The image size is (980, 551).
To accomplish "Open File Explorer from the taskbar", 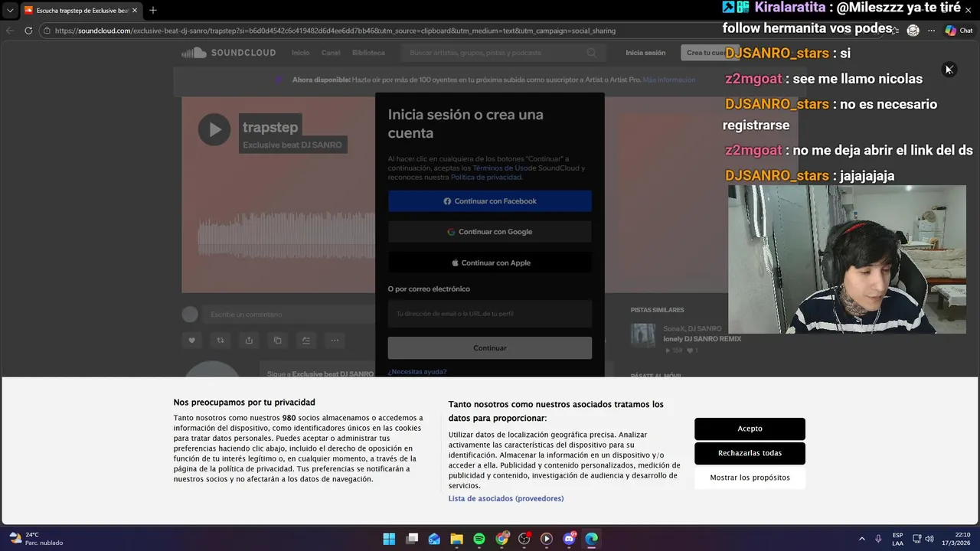I will 457,539.
